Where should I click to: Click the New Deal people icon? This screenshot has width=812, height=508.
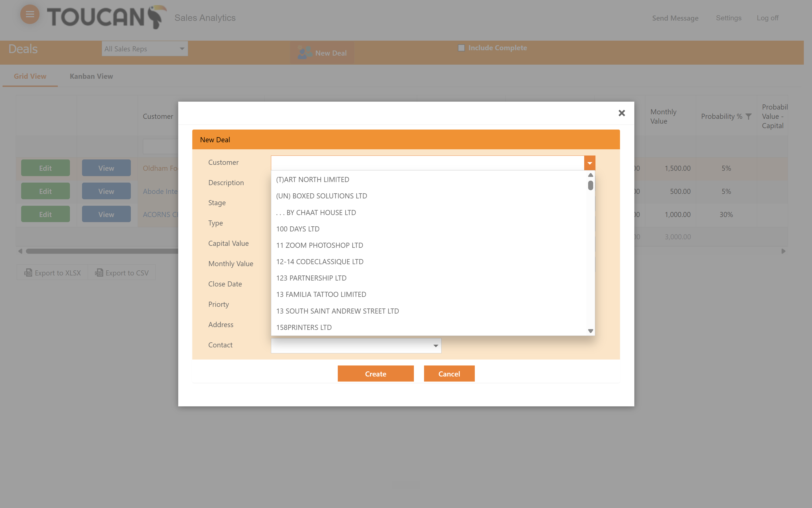click(x=305, y=53)
